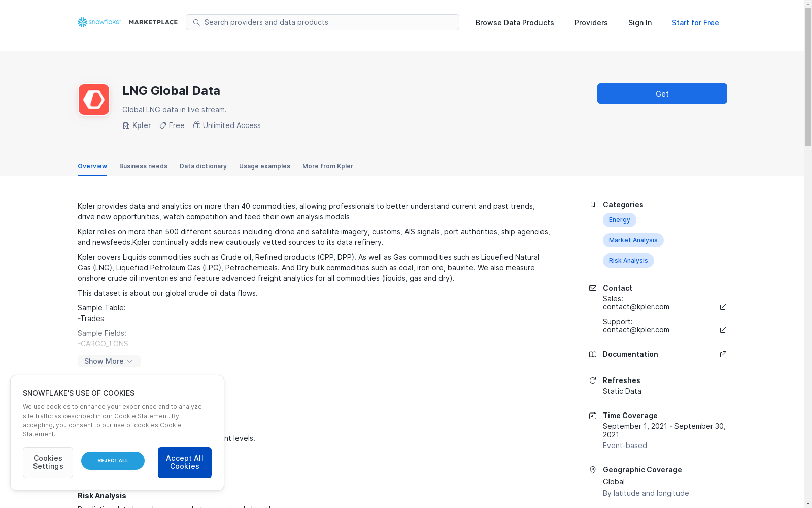Click the Free price tag icon
Screen dimensions: 812x508
click(163, 125)
